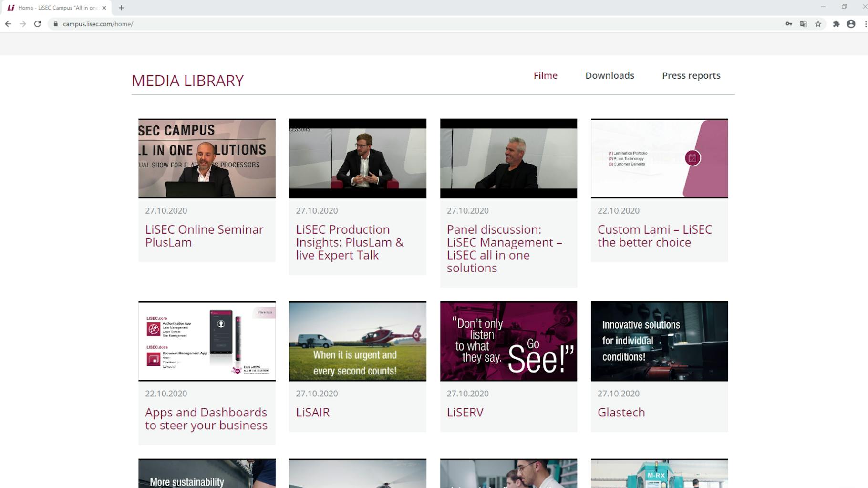Open the saved passwords key icon

[x=789, y=24]
